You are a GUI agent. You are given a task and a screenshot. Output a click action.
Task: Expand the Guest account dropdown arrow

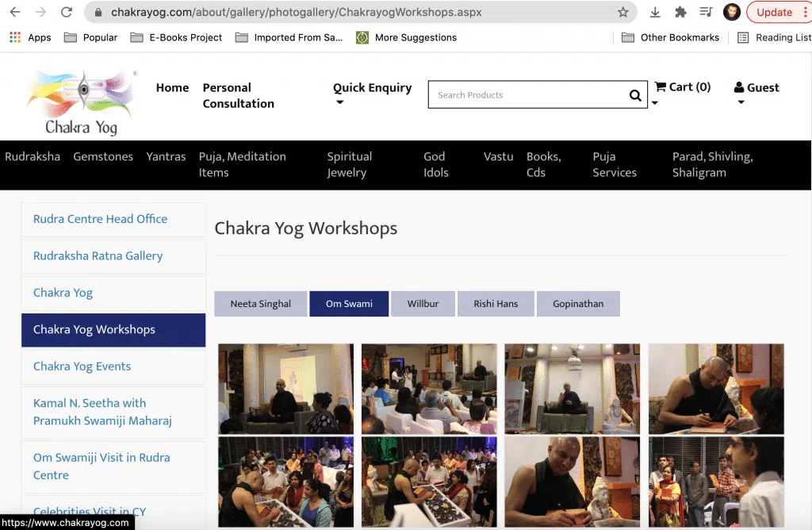(x=741, y=102)
